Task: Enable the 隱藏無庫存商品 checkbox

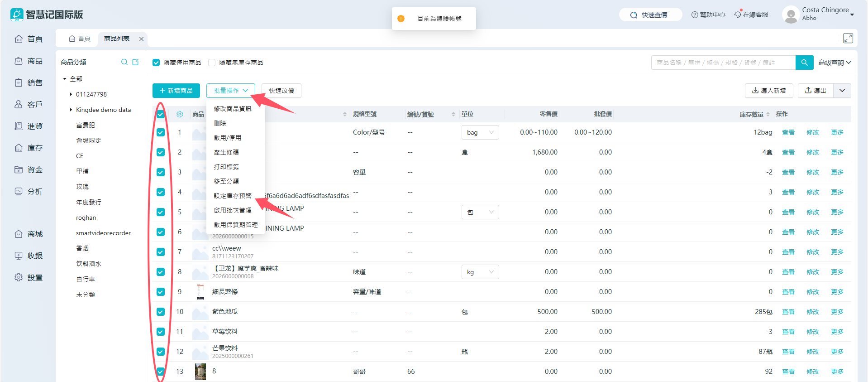Action: 212,63
